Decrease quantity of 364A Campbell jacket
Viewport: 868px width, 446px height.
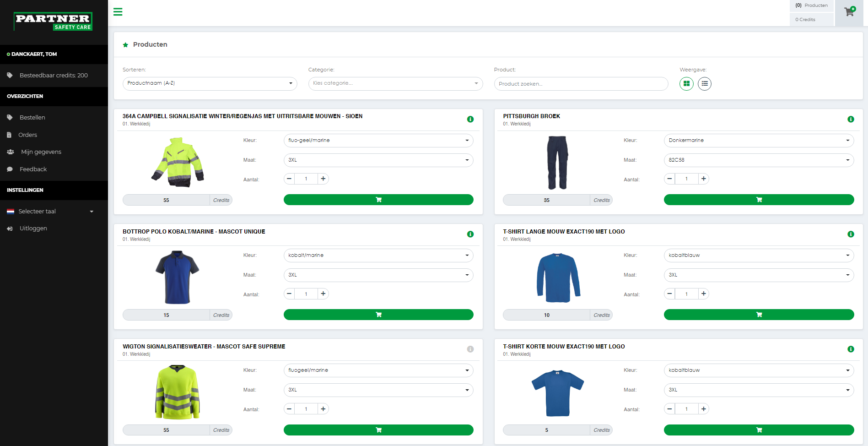point(289,179)
